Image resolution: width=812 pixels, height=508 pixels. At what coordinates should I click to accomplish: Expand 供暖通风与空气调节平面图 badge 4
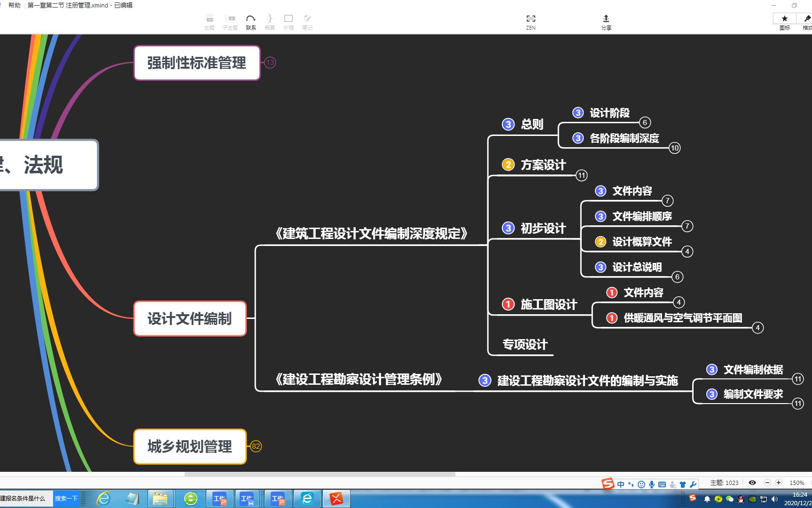pos(757,328)
